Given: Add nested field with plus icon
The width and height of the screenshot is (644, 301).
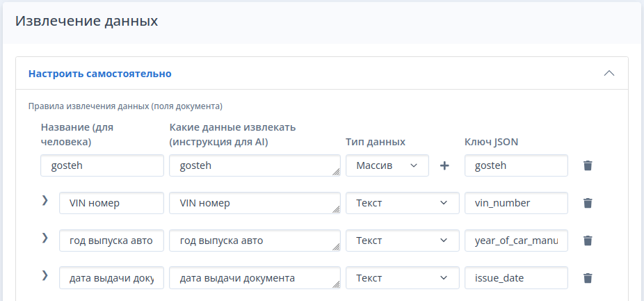Looking at the screenshot, I should click(445, 165).
